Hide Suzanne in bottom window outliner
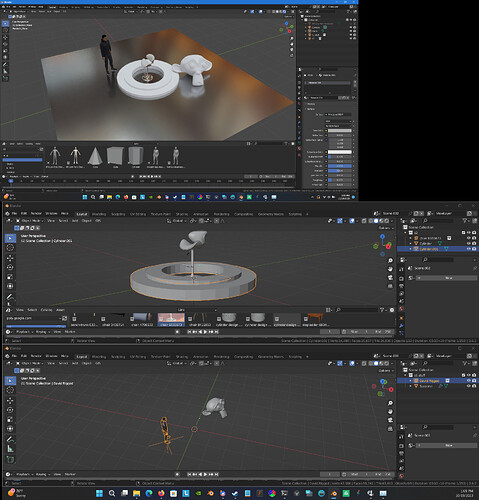The width and height of the screenshot is (479, 500). (x=469, y=386)
